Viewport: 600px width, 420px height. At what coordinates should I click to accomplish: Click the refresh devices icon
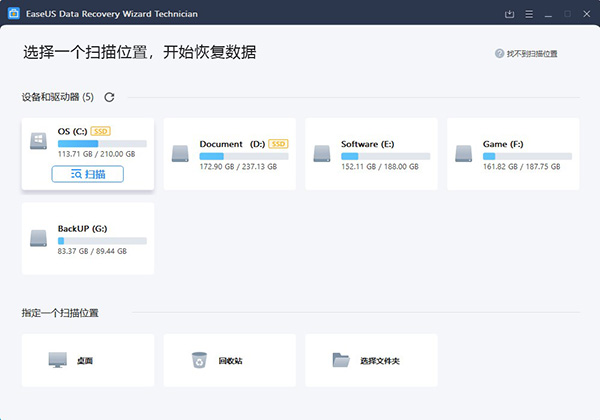point(109,97)
